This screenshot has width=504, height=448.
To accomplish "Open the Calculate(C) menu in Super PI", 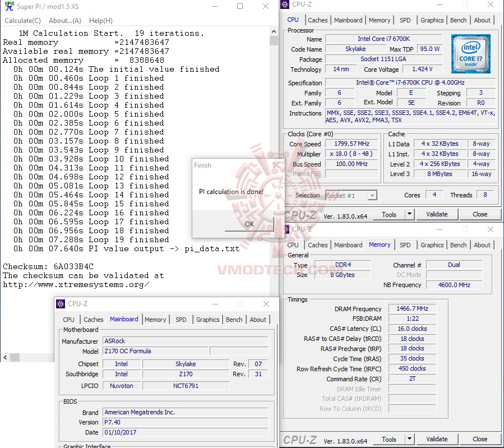I will coord(22,21).
